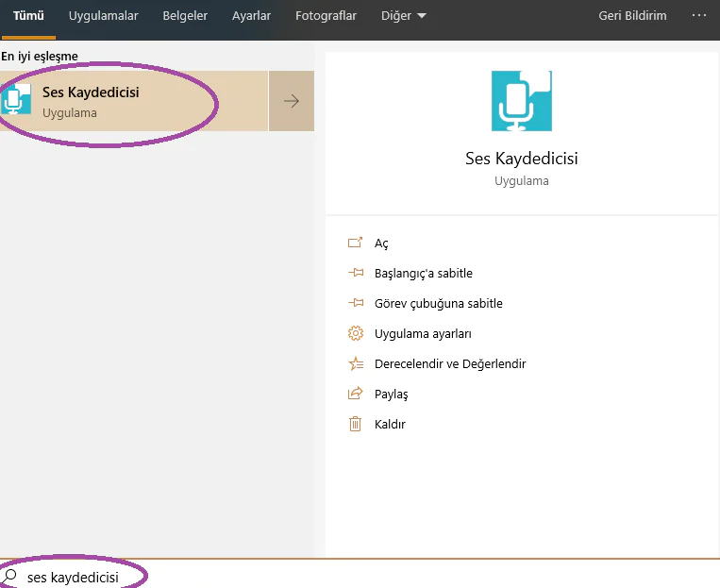Expand result details with the arrow button

(292, 101)
